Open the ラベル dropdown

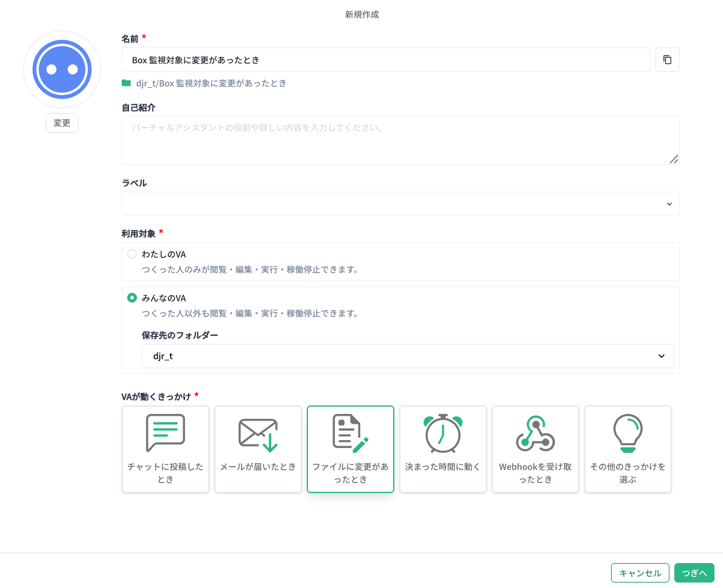coord(400,204)
